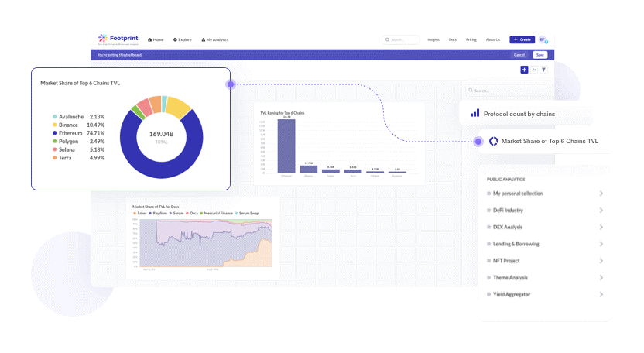Click the Cancel link in edit banner
Image resolution: width=644 pixels, height=353 pixels.
(519, 55)
